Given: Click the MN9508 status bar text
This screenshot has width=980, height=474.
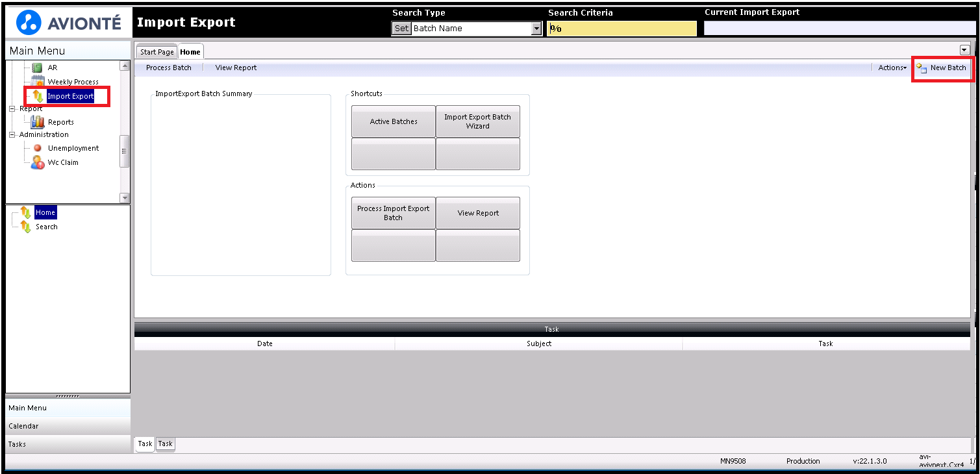Looking at the screenshot, I should coord(733,461).
